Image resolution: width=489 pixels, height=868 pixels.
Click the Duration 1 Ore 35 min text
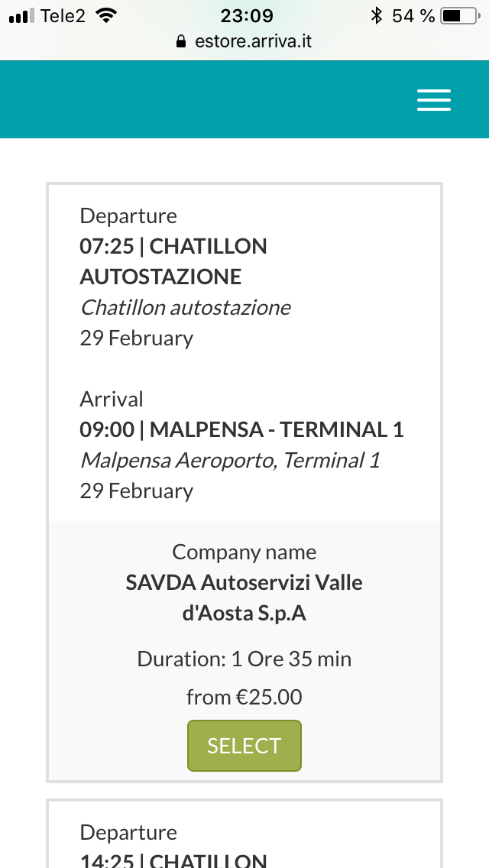244,659
